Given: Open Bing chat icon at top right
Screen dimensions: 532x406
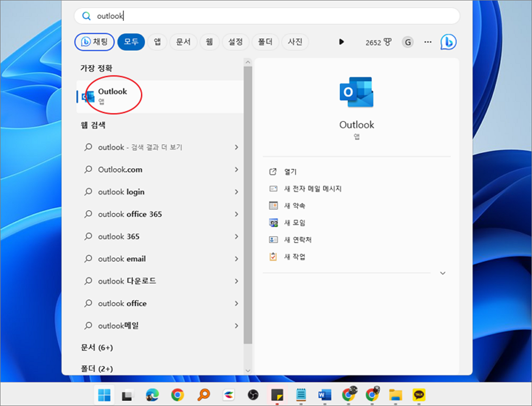Looking at the screenshot, I should (x=448, y=42).
